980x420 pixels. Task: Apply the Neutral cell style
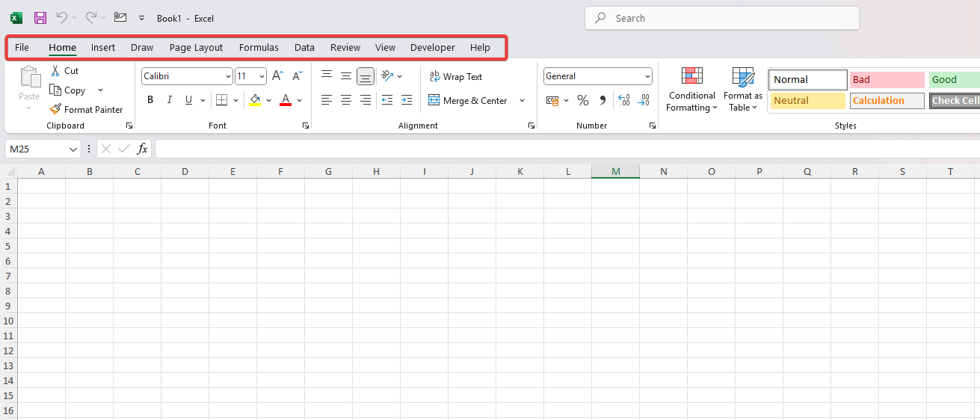[x=808, y=100]
